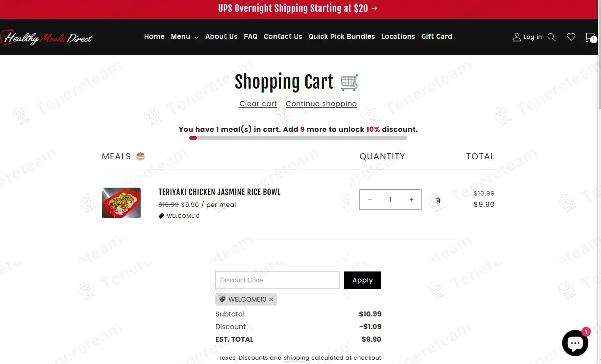The image size is (601, 364).
Task: Open the Shopify chat bubble
Action: [x=575, y=343]
